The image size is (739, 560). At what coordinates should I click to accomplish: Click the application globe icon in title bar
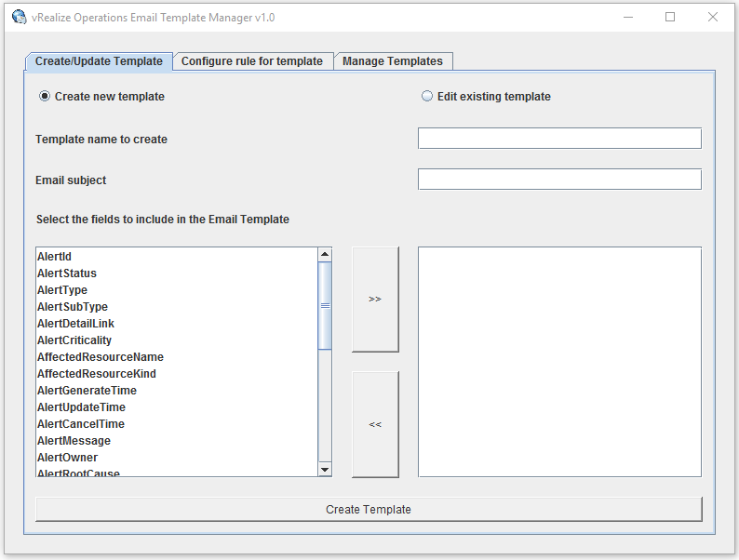point(20,17)
